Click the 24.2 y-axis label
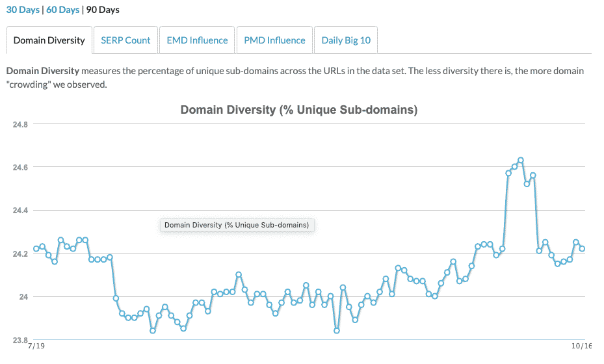This screenshot has height=364, width=604. coord(20,253)
